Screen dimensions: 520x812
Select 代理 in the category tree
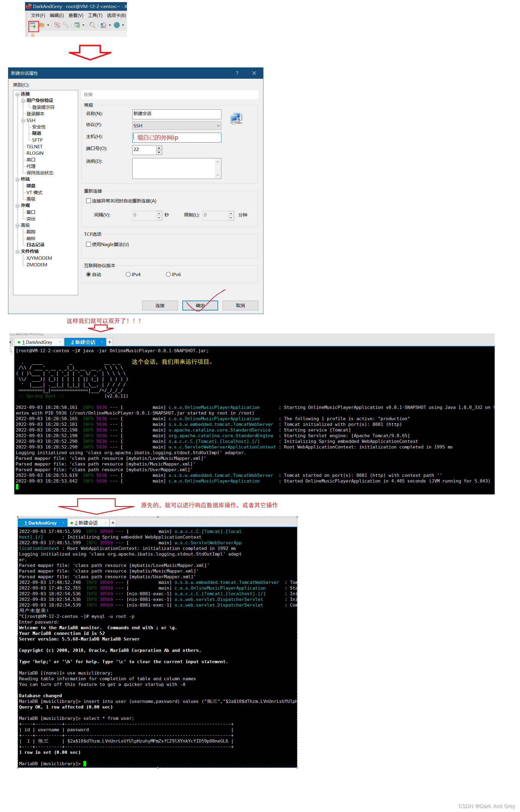point(31,167)
